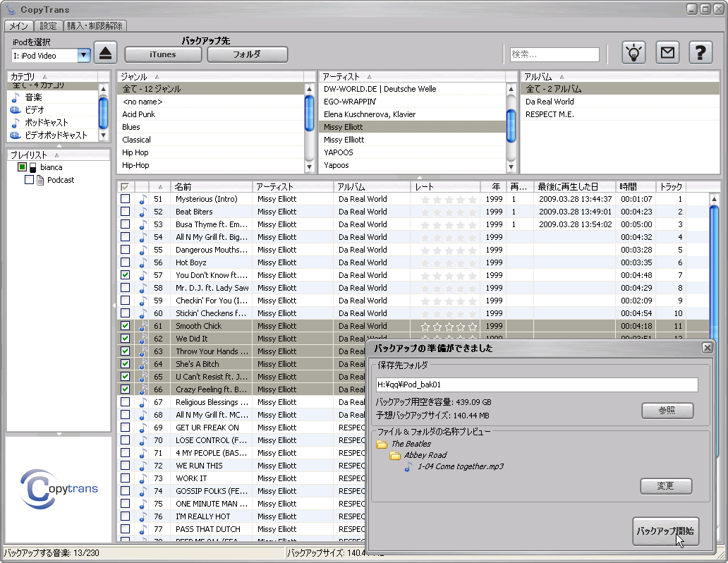Screen dimensions: 728x563
Task: Click the artist list scrollbar thumb
Action: click(x=511, y=126)
